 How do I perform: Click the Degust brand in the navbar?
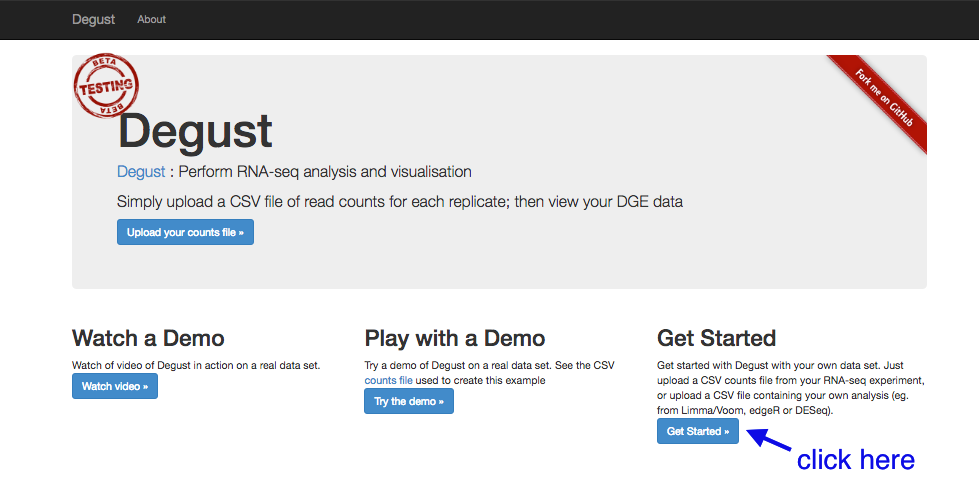(x=94, y=19)
